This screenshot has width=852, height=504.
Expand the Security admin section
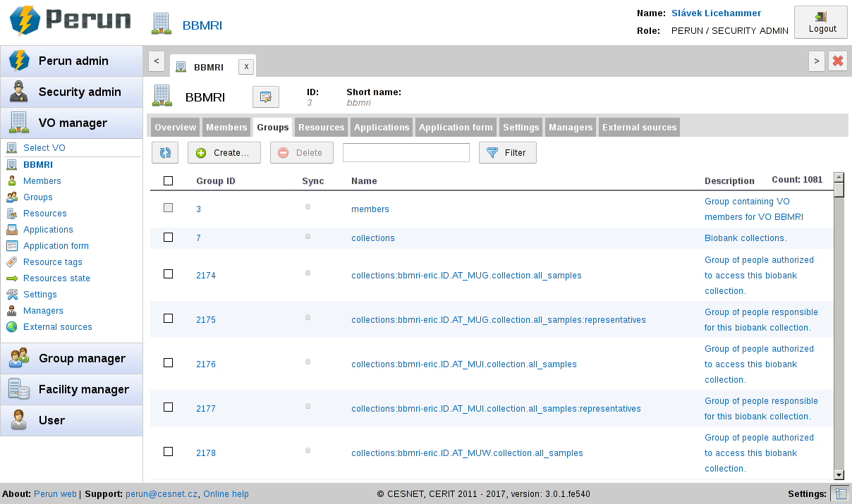point(71,92)
